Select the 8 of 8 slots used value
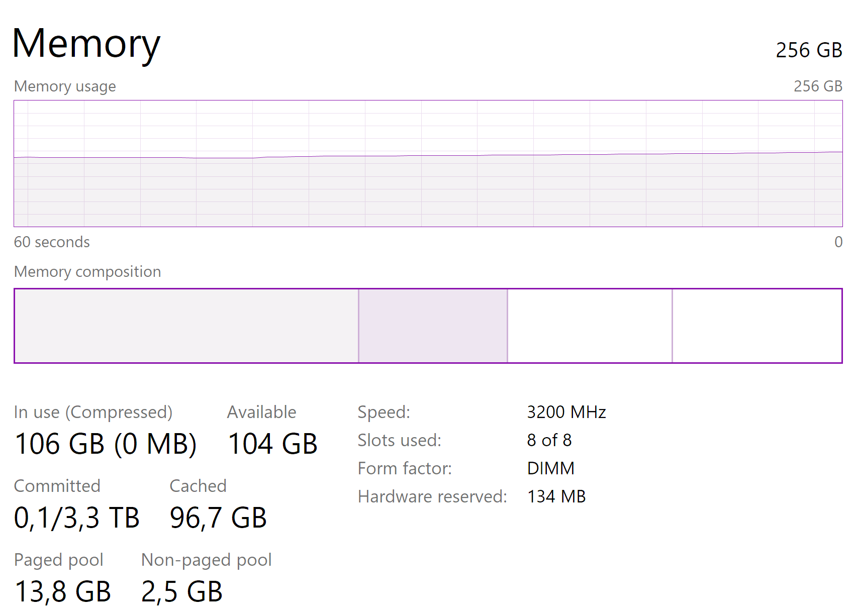Viewport: 855px width, 616px height. point(549,440)
